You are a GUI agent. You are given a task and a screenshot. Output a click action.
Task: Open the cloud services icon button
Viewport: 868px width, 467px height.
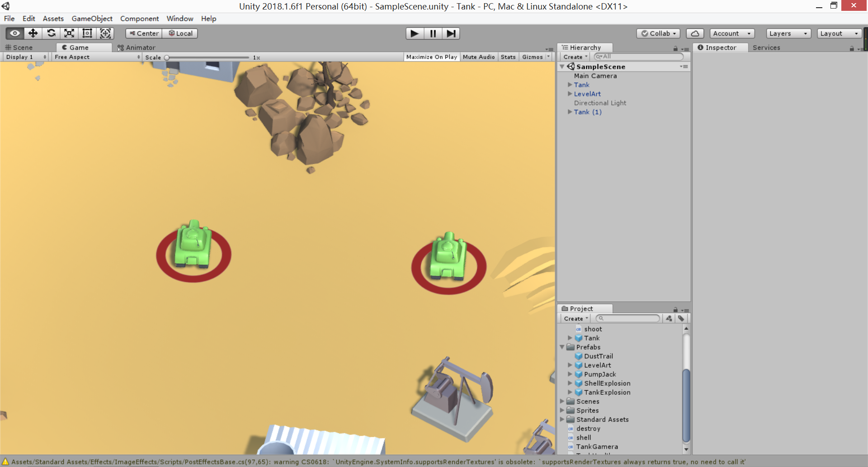pos(695,33)
